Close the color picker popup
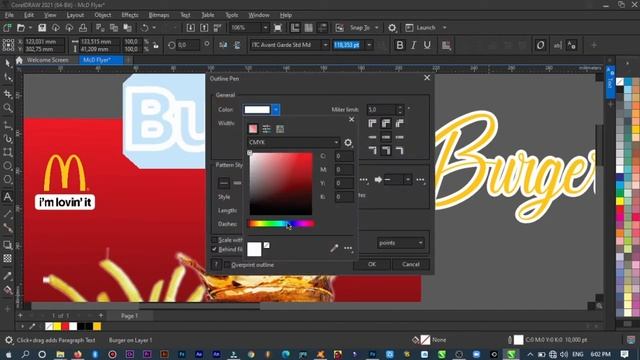The image size is (640, 360). tap(351, 119)
